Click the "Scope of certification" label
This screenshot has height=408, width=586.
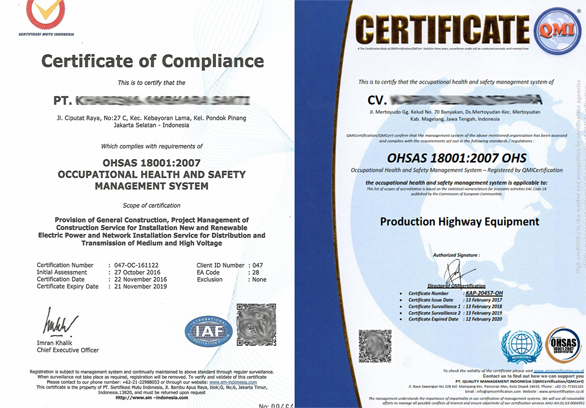[151, 205]
